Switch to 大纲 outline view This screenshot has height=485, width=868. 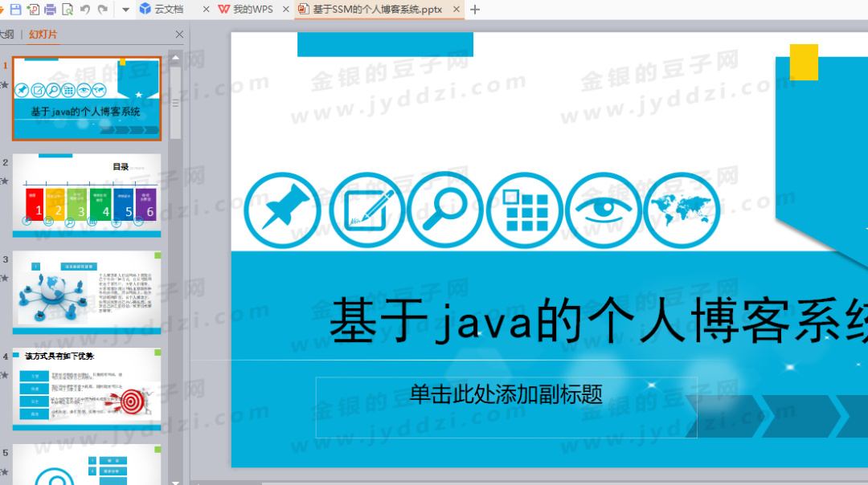pyautogui.click(x=6, y=35)
